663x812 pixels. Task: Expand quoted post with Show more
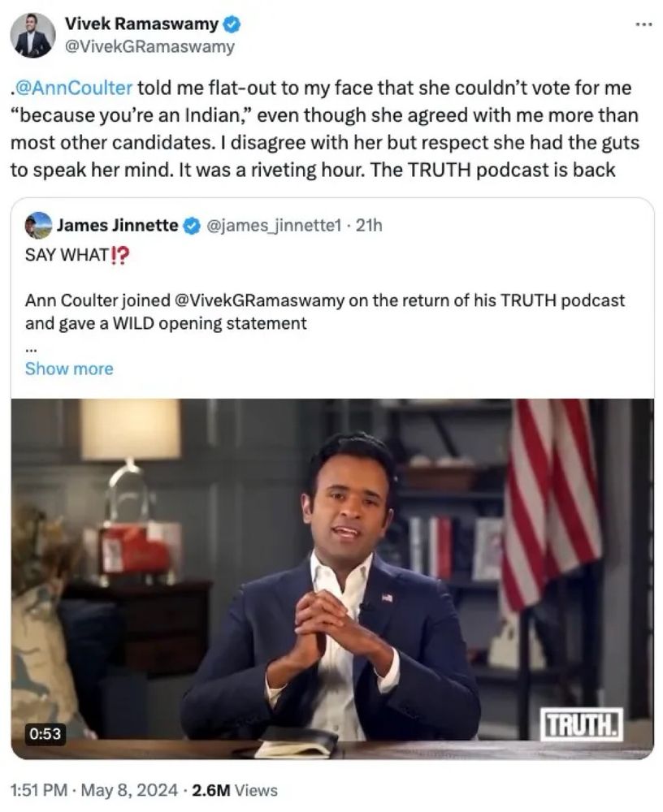click(x=69, y=369)
